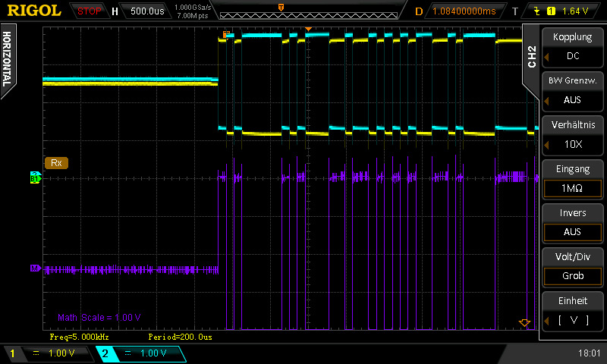
Task: Click the orange down-arrow marker at the bottom right
Action: tap(524, 323)
